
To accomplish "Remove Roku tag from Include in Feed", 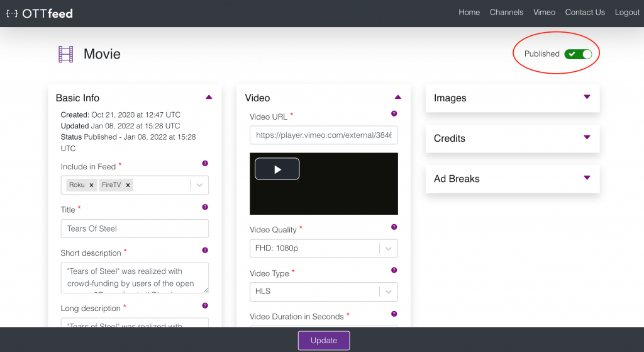I will tap(91, 185).
